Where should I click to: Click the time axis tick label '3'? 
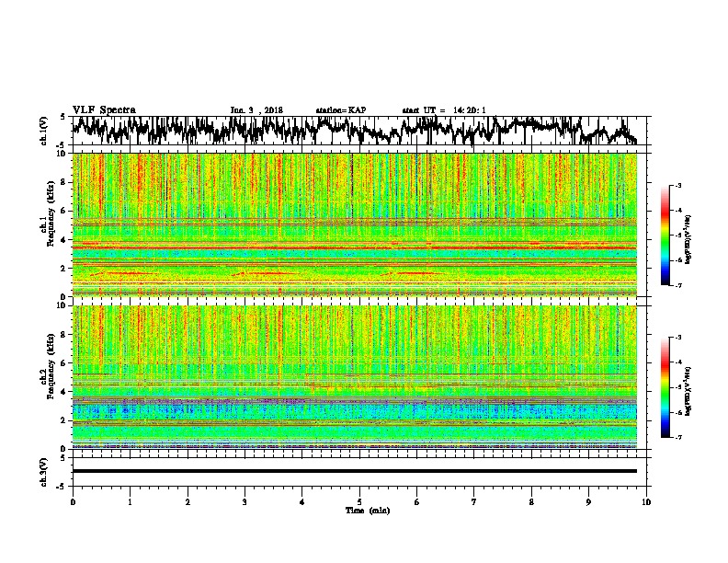(x=245, y=502)
